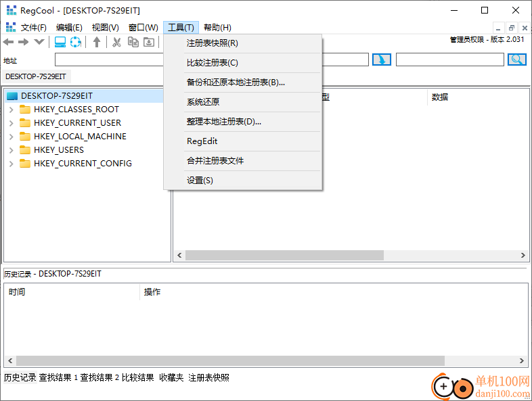This screenshot has width=532, height=401.
Task: Expand the HKEY_CURRENT_CONFIG node
Action: (x=12, y=164)
